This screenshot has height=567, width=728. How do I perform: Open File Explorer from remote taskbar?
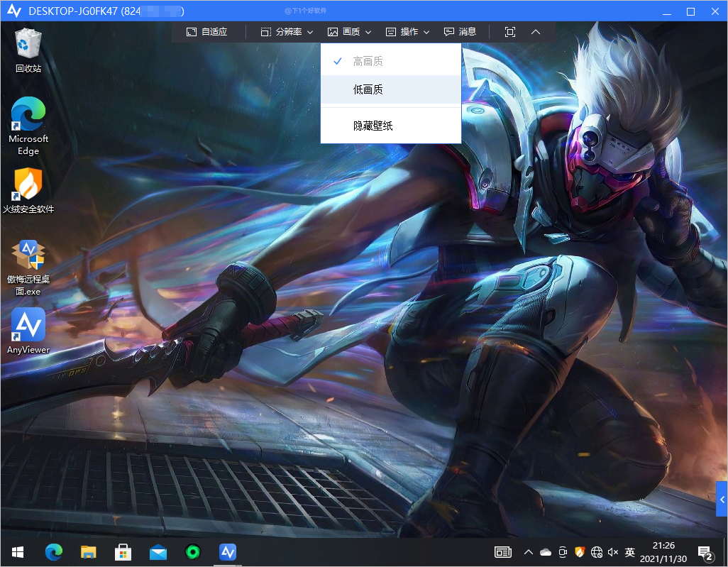(x=88, y=552)
